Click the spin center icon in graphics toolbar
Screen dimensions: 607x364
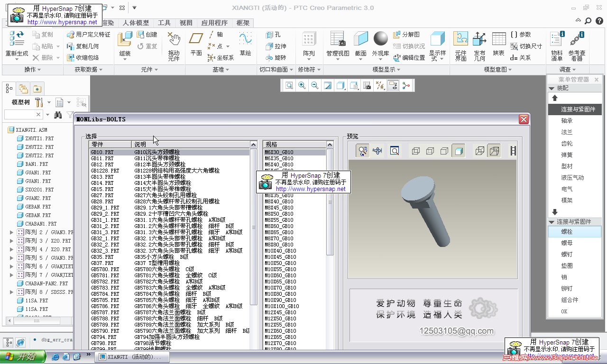405,85
